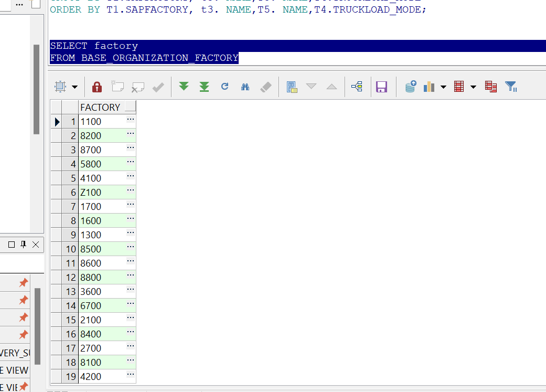The width and height of the screenshot is (546, 392).
Task: Toggle pin on the docked panel header
Action: 24,245
